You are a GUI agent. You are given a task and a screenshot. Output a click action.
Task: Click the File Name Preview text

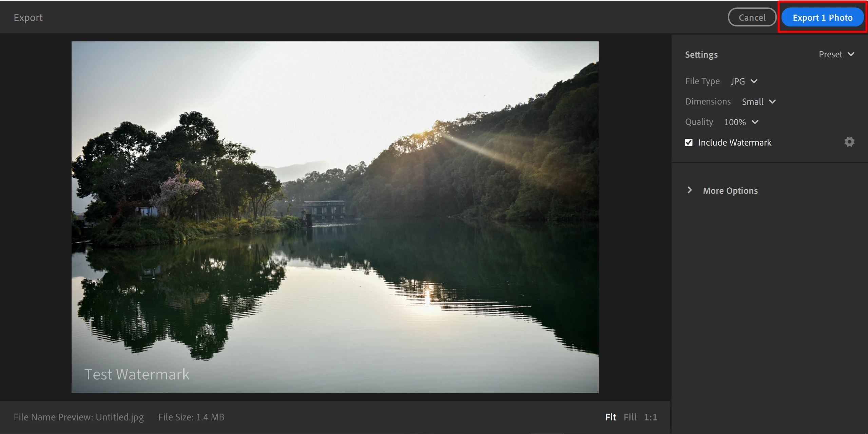(x=79, y=417)
